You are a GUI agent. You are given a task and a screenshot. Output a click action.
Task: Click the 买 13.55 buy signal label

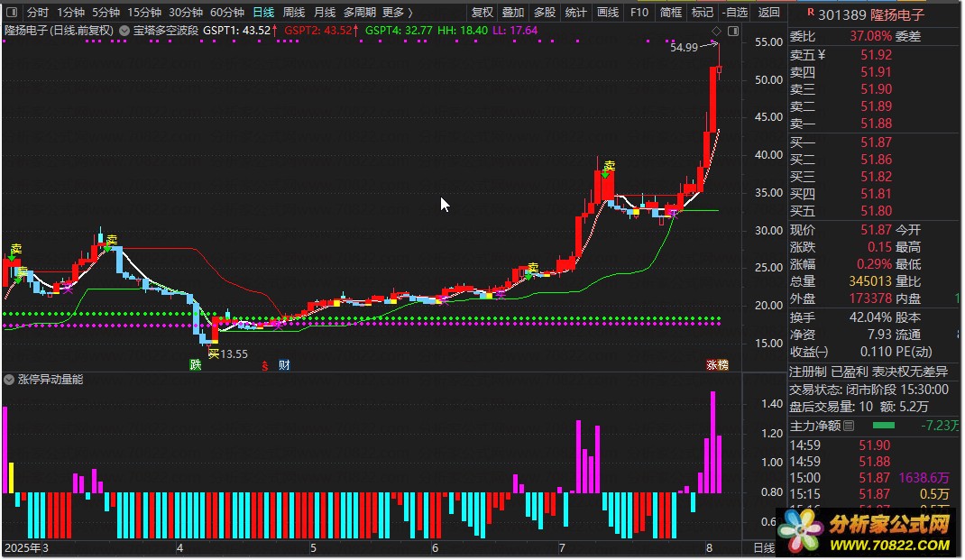[x=227, y=353]
